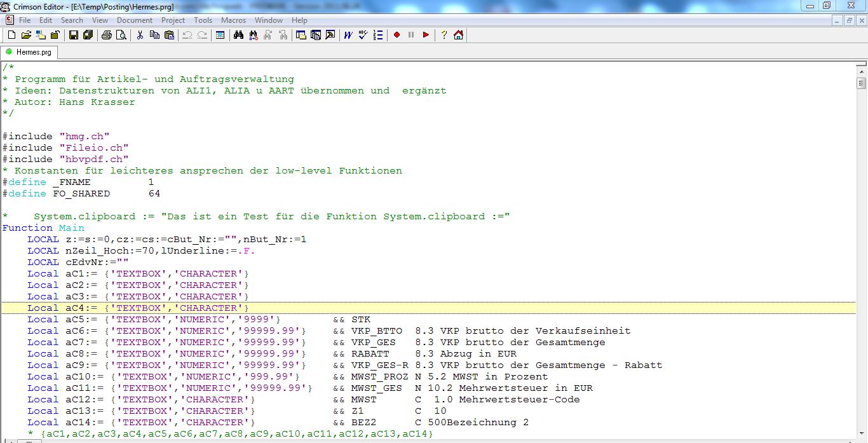Print the document using the printer icon

[x=107, y=35]
